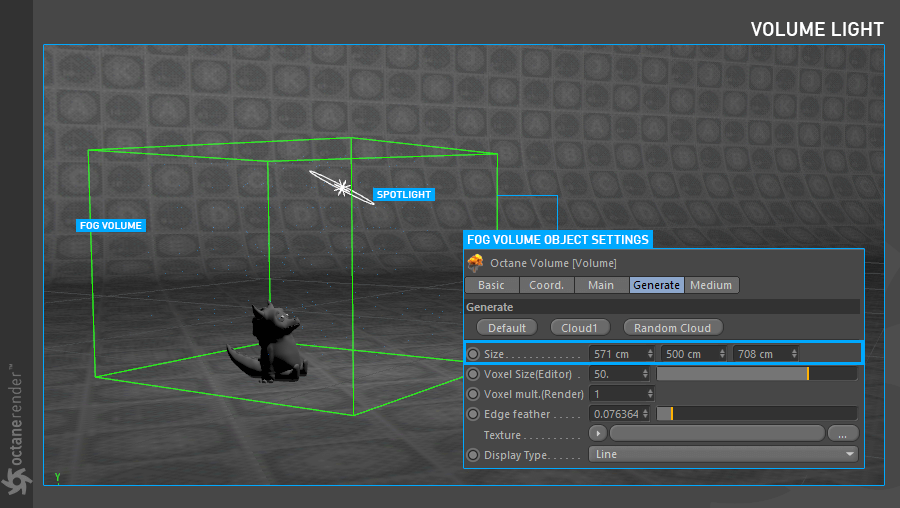Click the stepper arrows of 500 cm field
The image size is (900, 508).
point(723,354)
